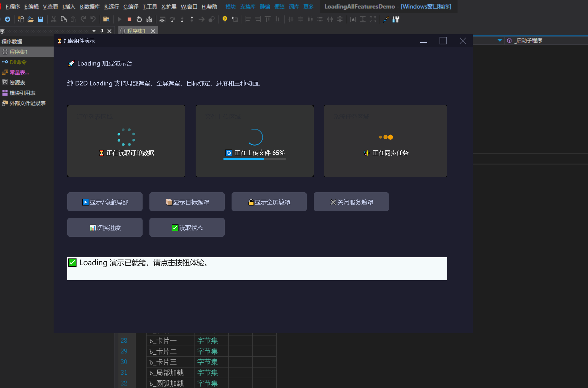
Task: Open the H.帮助 menu
Action: click(209, 7)
